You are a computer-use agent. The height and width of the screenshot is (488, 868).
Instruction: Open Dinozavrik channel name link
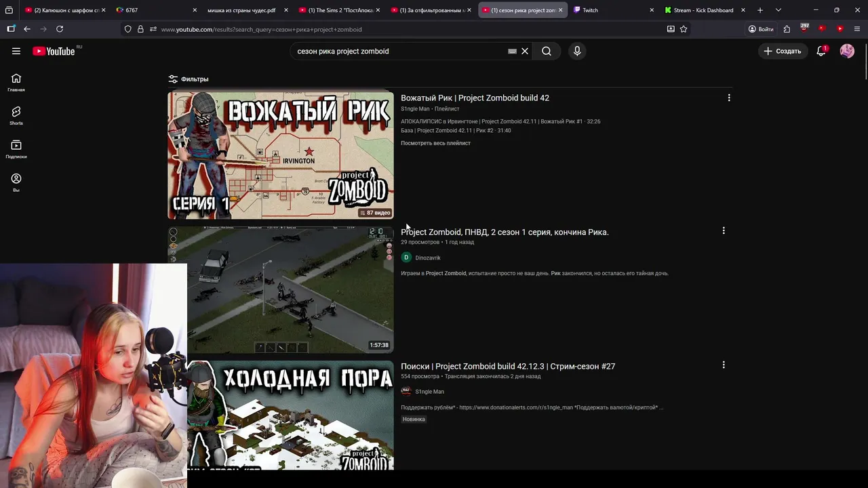coord(428,258)
